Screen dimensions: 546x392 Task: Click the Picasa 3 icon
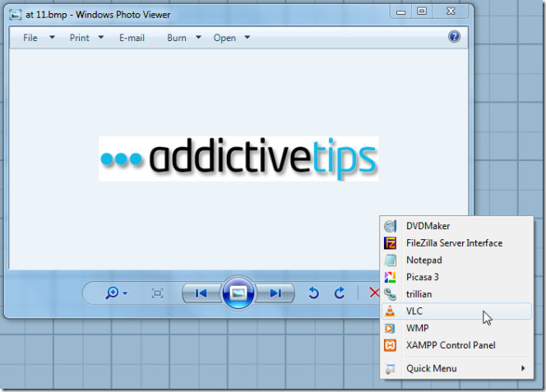[x=390, y=277]
